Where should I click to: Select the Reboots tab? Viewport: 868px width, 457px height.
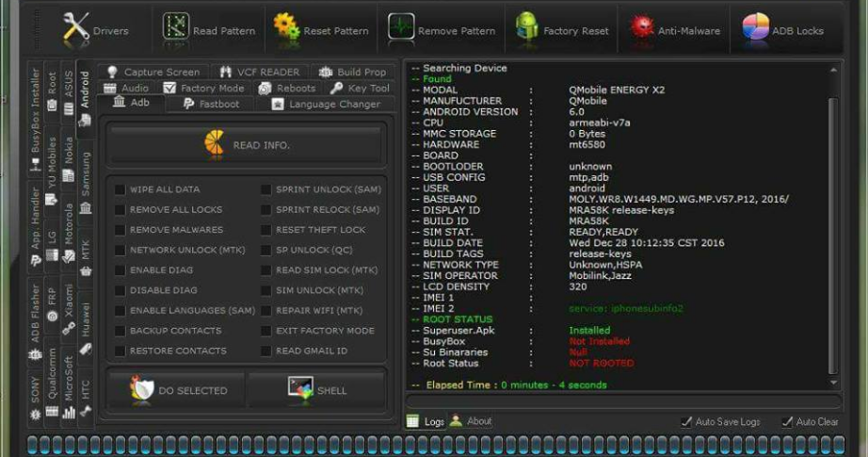click(287, 88)
